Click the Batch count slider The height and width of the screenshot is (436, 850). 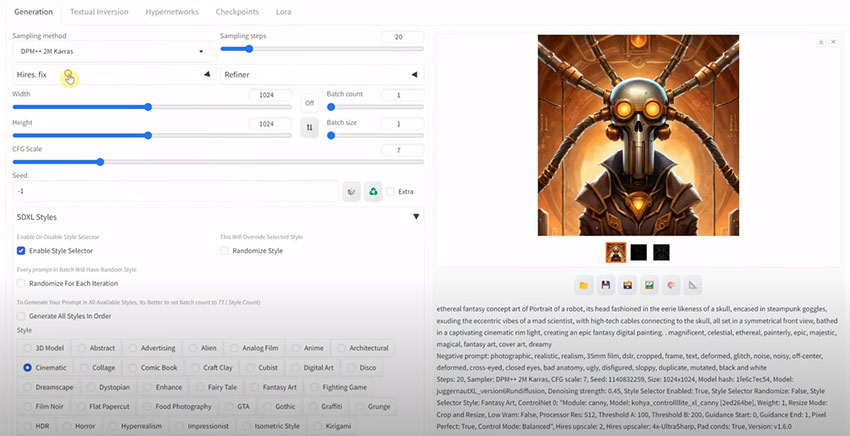[x=375, y=107]
